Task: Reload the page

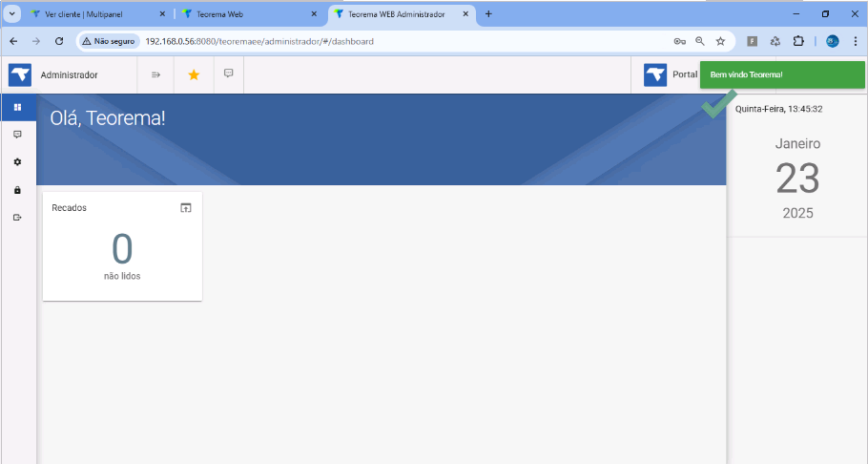Action: (59, 41)
